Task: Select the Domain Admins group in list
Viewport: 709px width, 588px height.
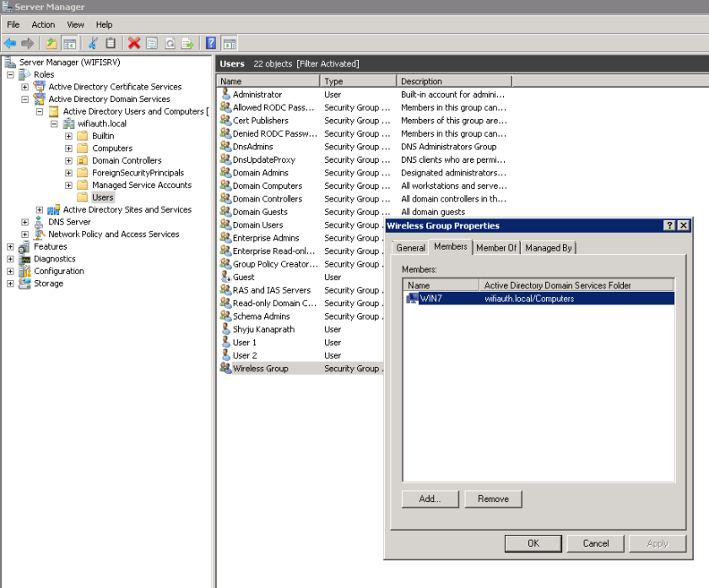Action: tap(260, 173)
